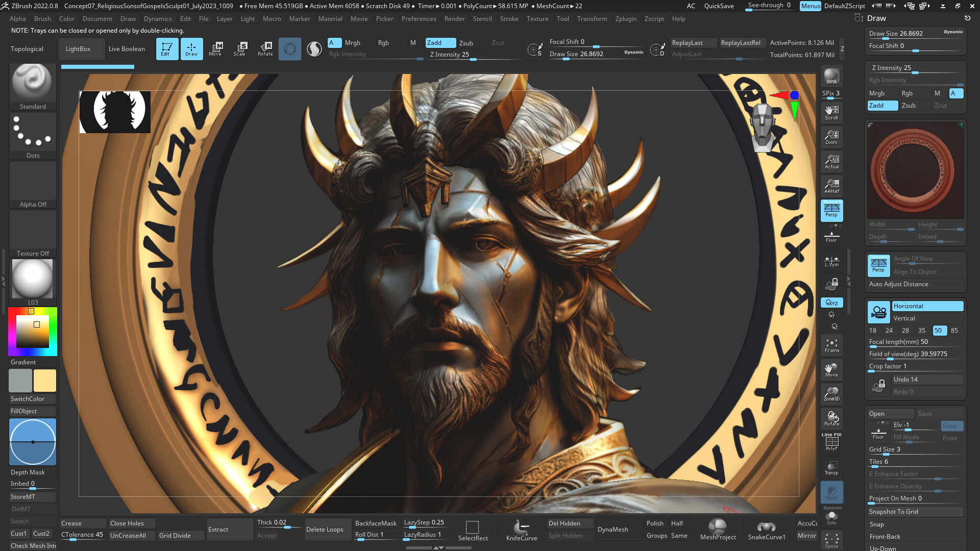
Task: Enable Zsub sculpt mode in top shelf
Action: tap(466, 43)
